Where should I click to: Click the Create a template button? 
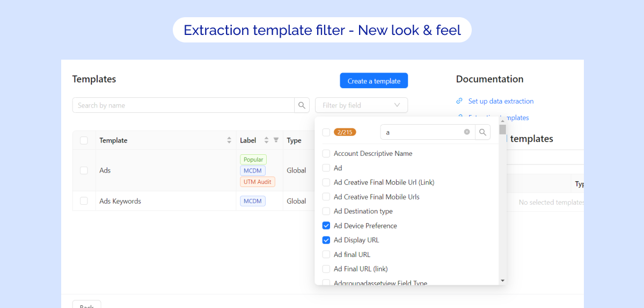coord(374,81)
